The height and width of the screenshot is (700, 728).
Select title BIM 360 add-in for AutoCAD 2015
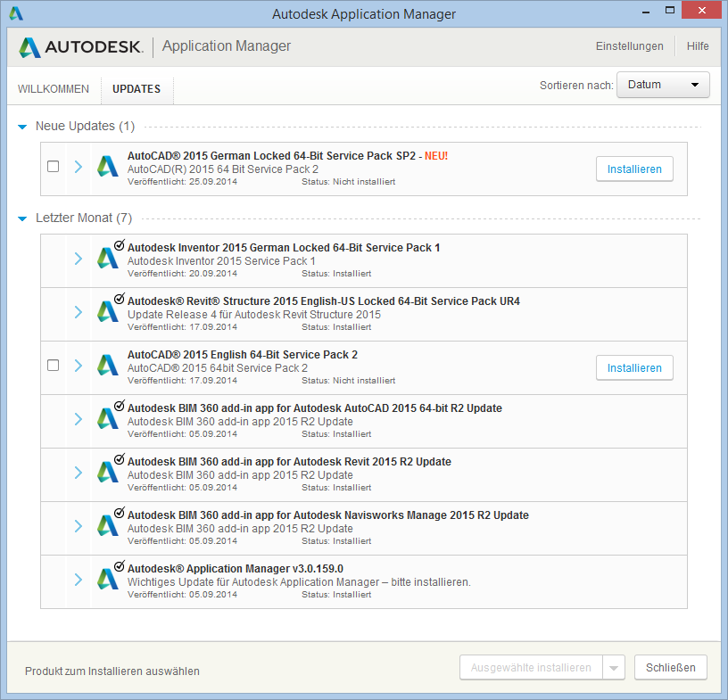315,408
